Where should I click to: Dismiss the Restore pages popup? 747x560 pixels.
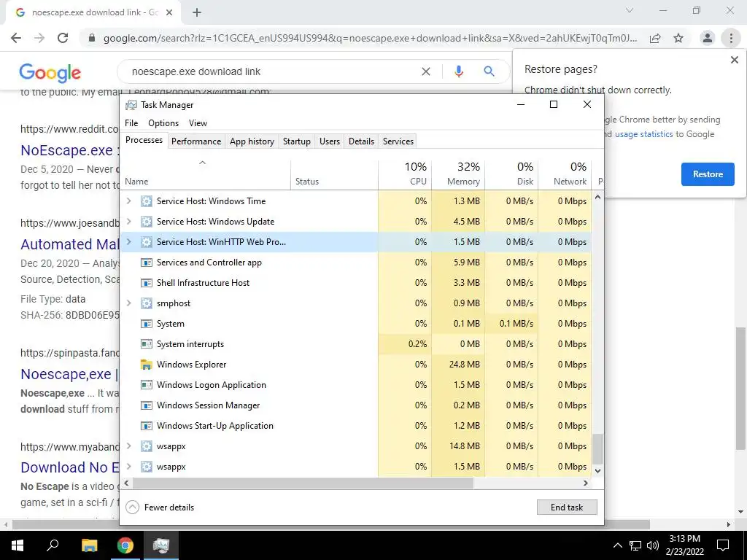[x=734, y=60]
